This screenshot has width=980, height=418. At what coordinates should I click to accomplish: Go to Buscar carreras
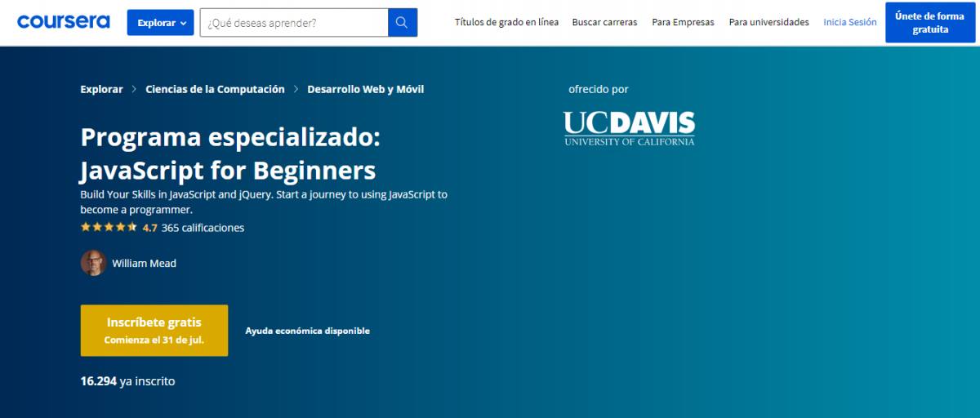click(604, 23)
